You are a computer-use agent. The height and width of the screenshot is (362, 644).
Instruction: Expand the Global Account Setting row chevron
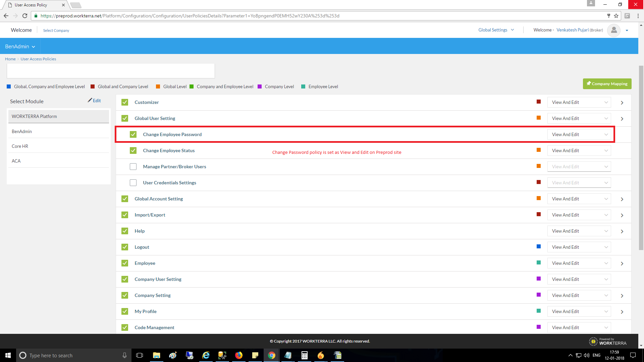pyautogui.click(x=622, y=199)
